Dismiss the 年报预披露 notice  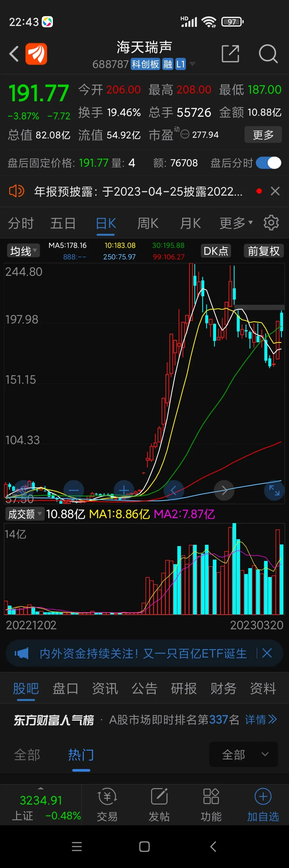[x=275, y=191]
